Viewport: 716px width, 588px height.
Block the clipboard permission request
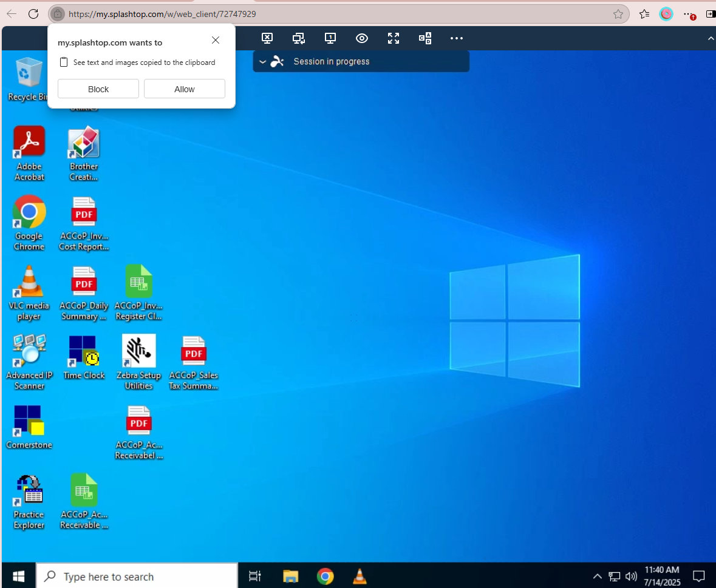(x=98, y=89)
